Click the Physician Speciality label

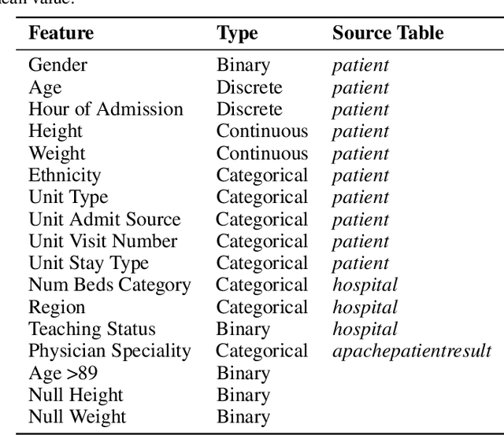(109, 352)
